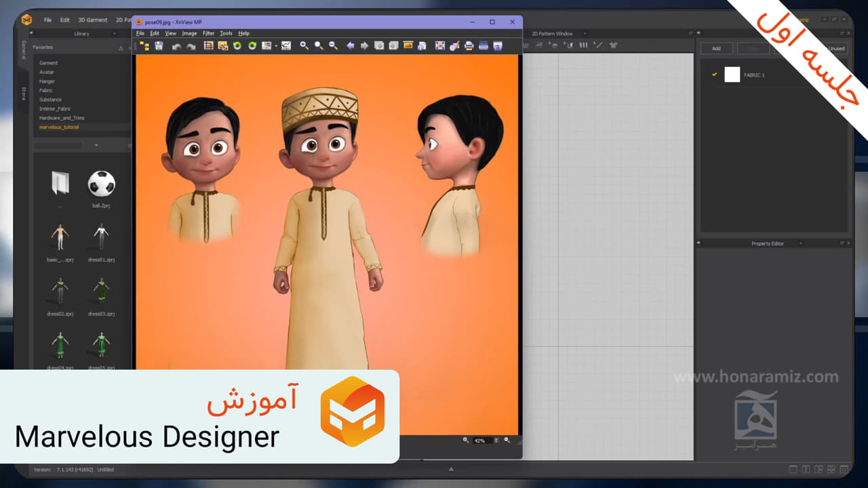Click the download icon beside Favorites

[121, 47]
